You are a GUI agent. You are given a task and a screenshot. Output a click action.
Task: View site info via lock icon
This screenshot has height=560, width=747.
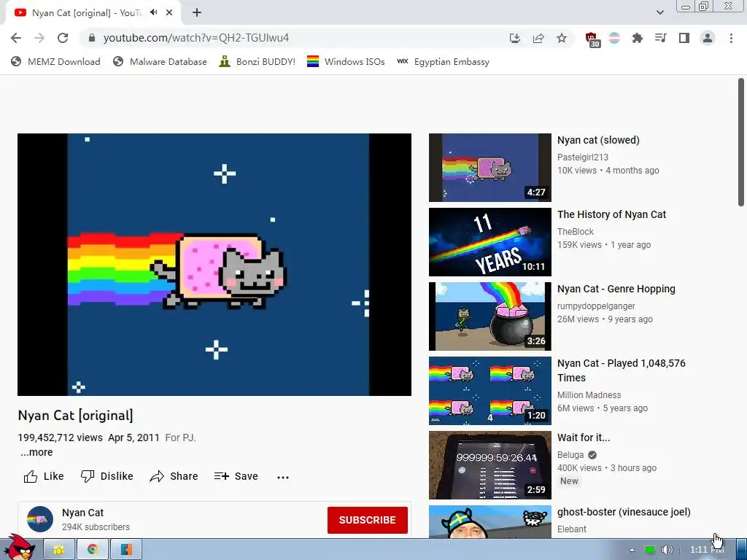(92, 38)
